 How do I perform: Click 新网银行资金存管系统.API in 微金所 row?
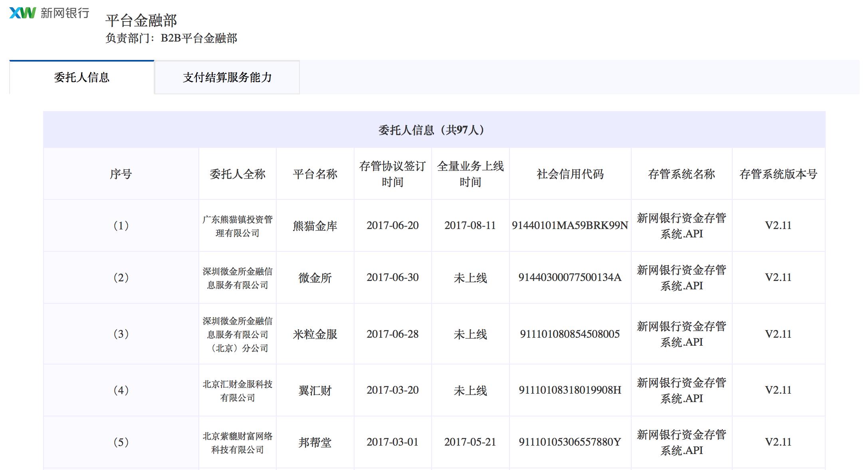click(682, 278)
